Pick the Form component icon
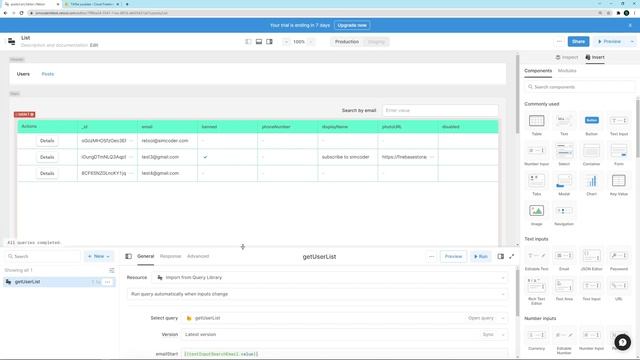The height and width of the screenshot is (360, 640). pos(619,151)
